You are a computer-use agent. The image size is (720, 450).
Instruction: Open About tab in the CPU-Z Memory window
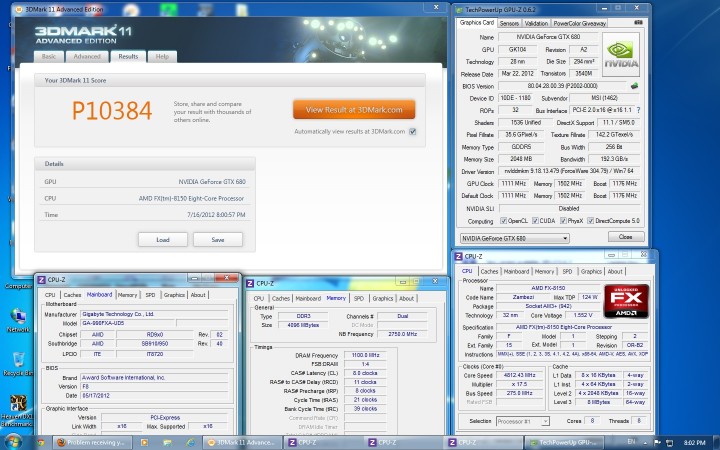406,298
